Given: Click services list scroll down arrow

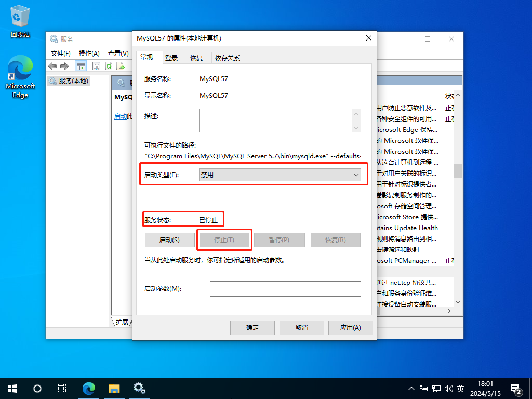Looking at the screenshot, I should pyautogui.click(x=458, y=302).
